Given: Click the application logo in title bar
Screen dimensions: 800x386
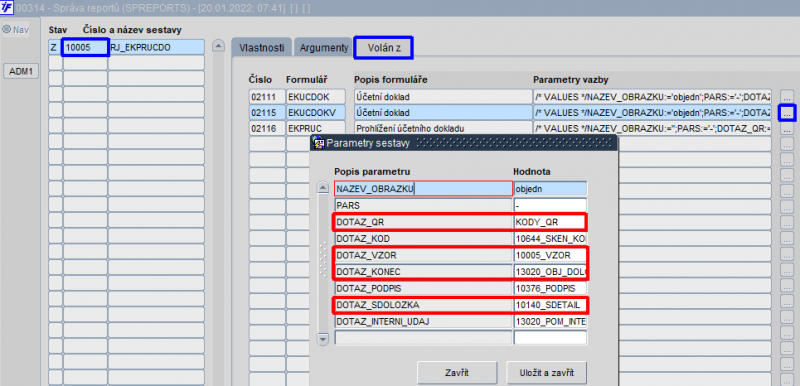Looking at the screenshot, I should pyautogui.click(x=7, y=8).
